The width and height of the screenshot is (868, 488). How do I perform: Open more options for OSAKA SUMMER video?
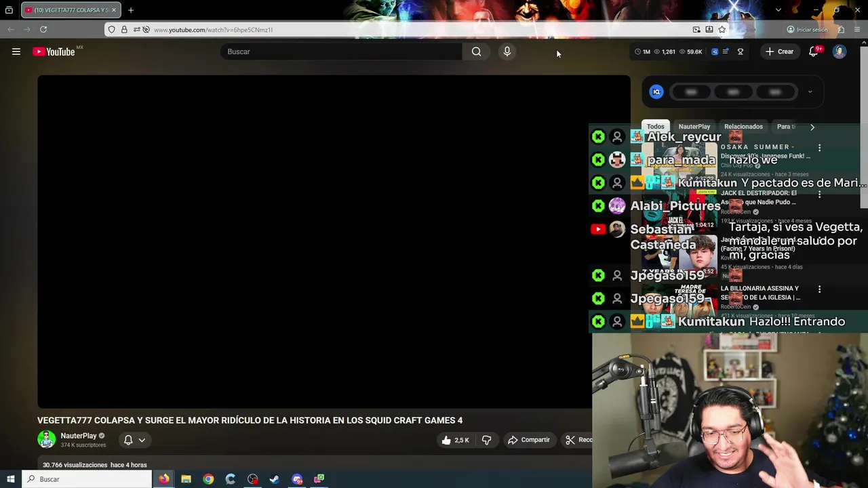click(819, 148)
